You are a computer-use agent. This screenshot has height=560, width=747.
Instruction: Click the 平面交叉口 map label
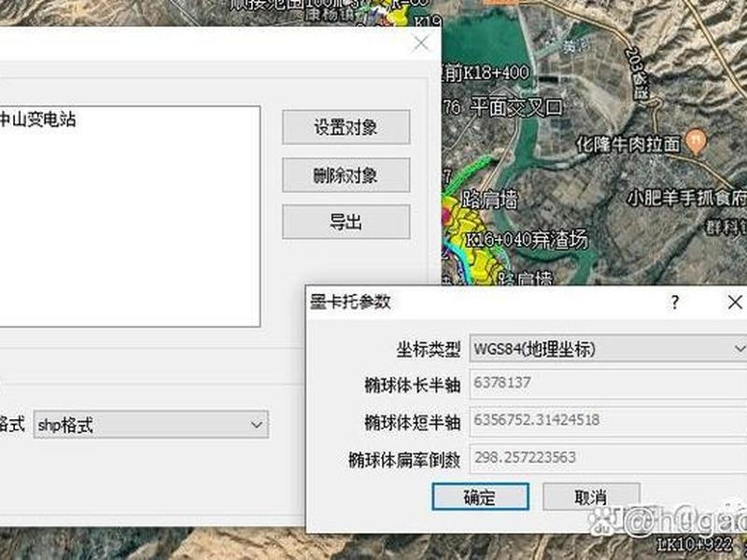(516, 107)
